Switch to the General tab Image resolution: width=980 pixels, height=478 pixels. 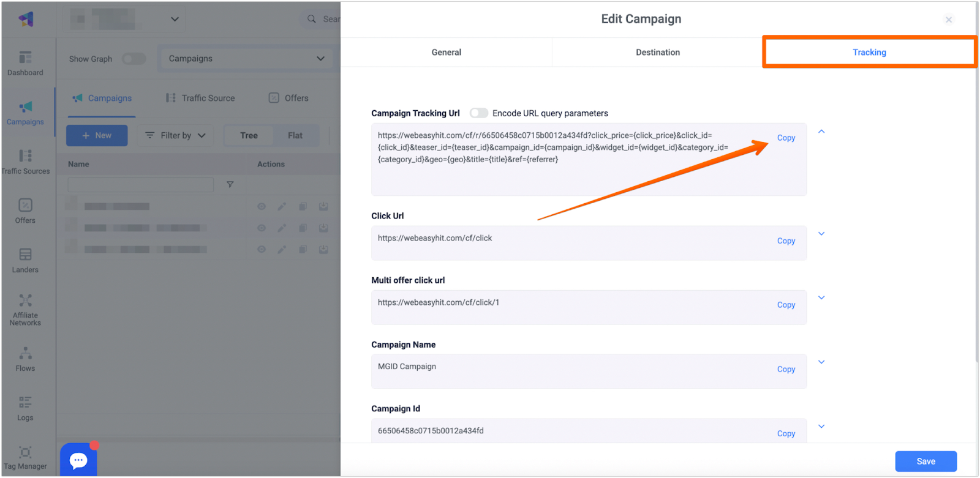pyautogui.click(x=446, y=53)
